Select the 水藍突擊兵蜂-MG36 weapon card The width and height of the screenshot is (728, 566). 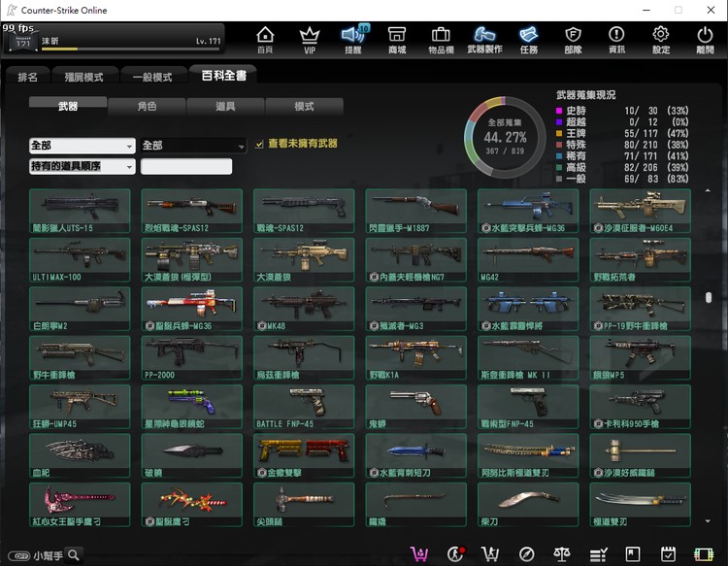(528, 211)
